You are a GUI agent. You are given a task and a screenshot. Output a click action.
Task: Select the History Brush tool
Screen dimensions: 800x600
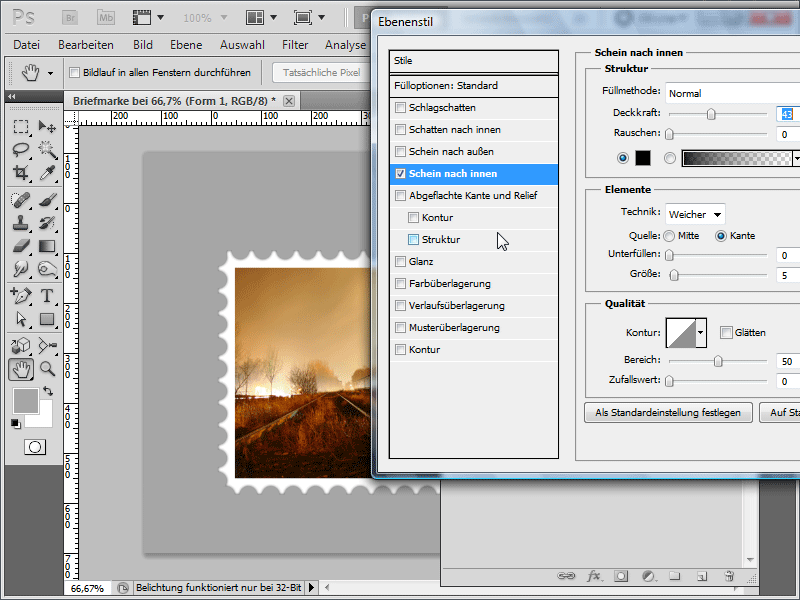coord(47,223)
